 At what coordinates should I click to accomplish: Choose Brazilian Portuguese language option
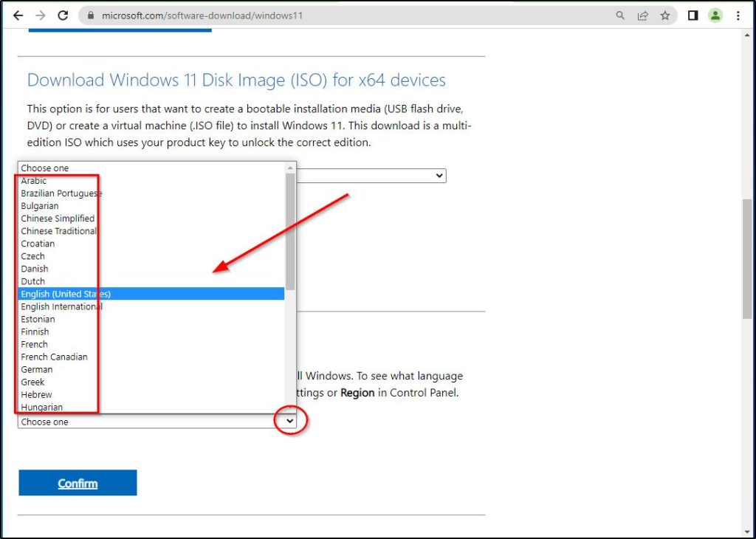click(x=151, y=193)
